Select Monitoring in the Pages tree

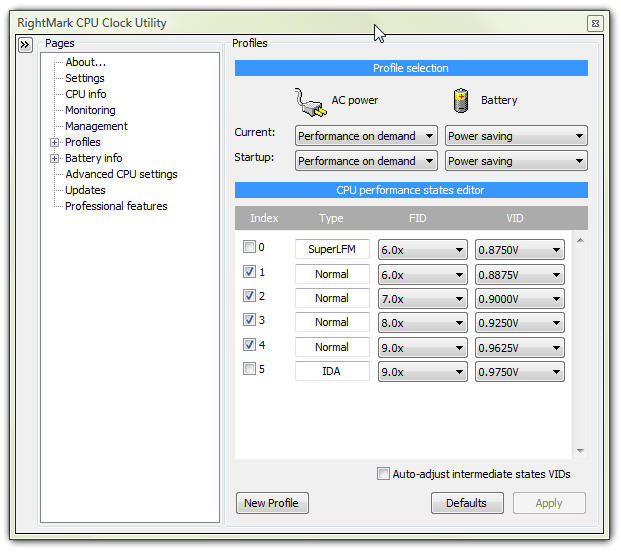90,110
